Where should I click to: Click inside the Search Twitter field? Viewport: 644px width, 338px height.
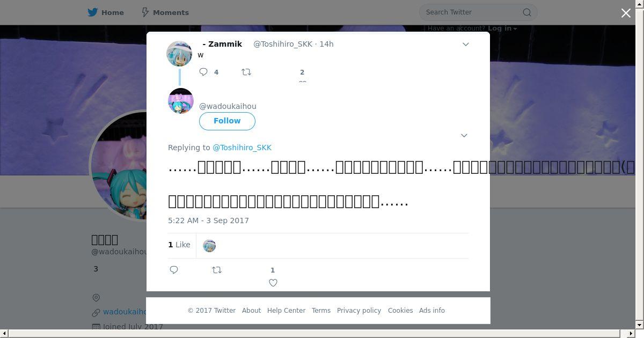tap(472, 12)
